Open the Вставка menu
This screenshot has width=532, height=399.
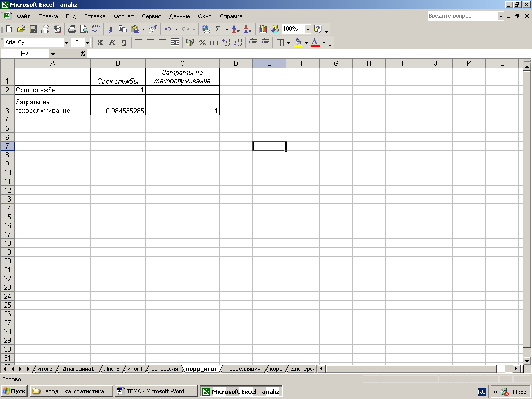coord(95,16)
